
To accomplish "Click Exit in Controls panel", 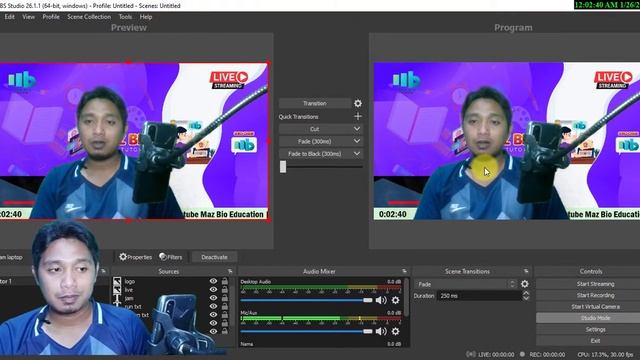I will 595,340.
